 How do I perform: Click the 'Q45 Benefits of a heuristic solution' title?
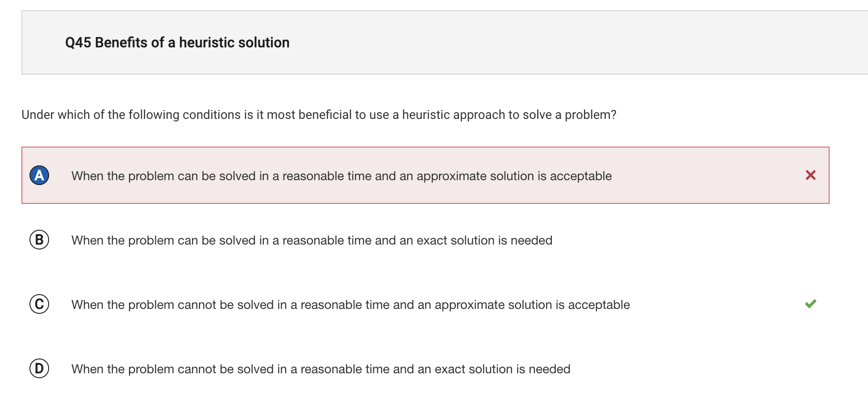pos(177,42)
